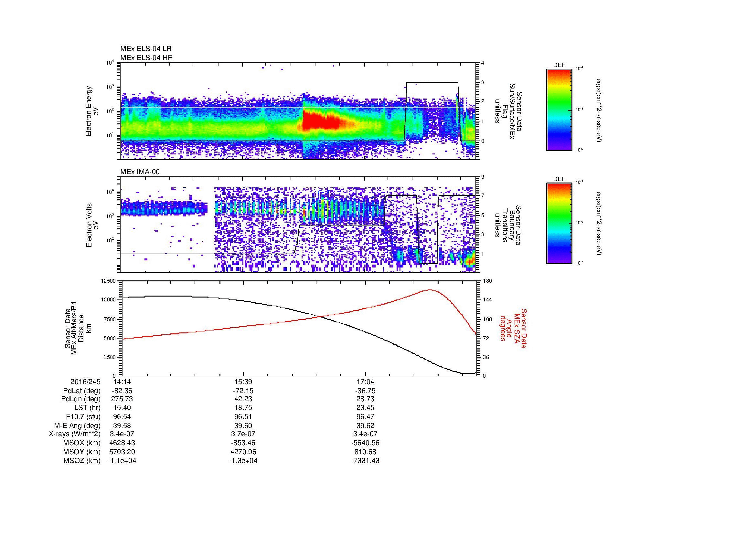Click the M-E Ang value 39.60
This screenshot has width=756, height=534.
[243, 426]
